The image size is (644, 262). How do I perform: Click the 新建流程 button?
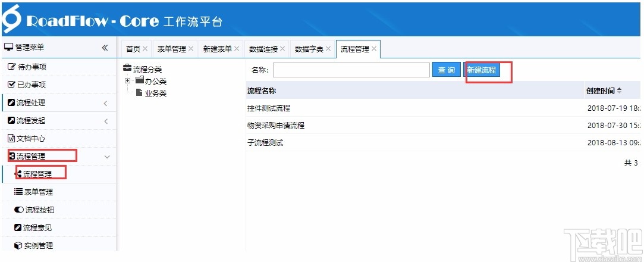point(481,70)
